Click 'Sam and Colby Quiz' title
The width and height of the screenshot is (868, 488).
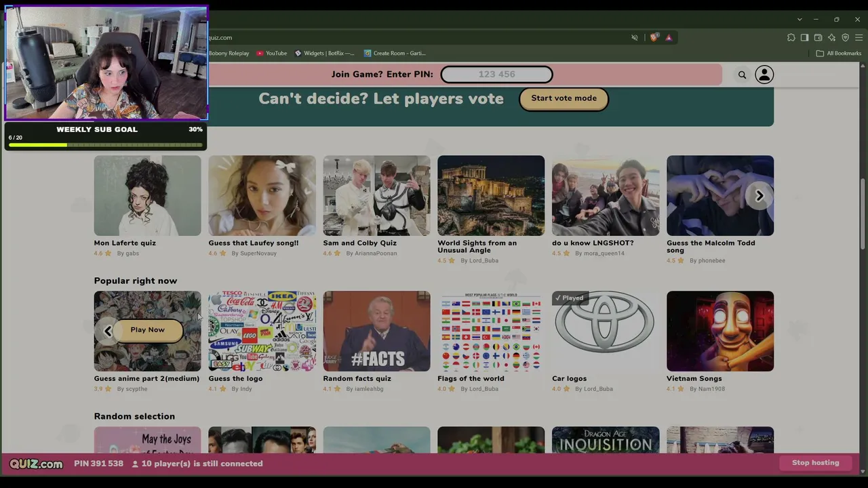point(360,243)
